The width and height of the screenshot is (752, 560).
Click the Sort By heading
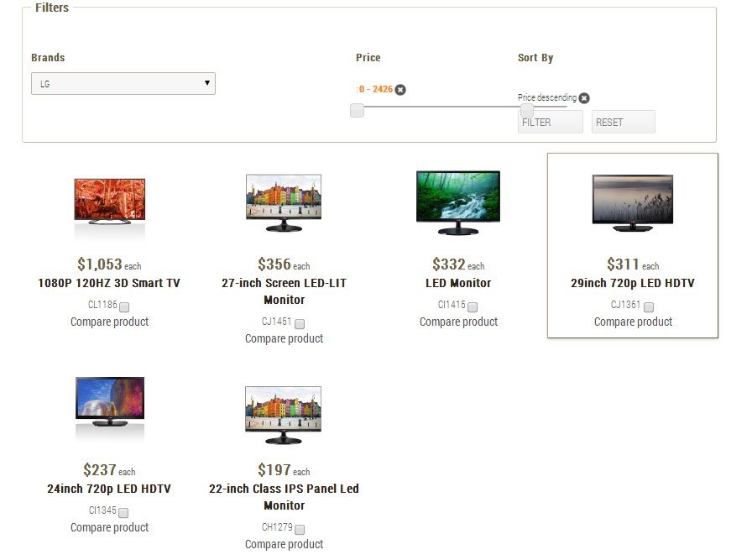[535, 58]
